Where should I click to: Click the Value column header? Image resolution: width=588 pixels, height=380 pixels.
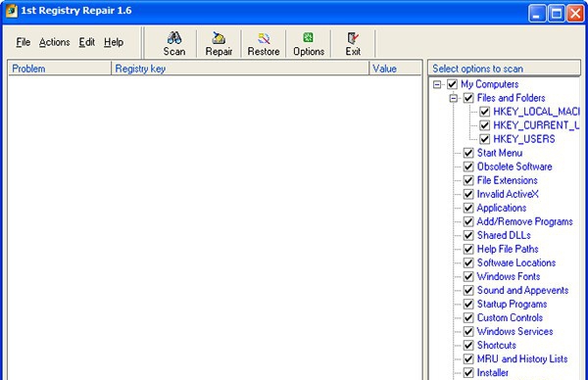(395, 69)
